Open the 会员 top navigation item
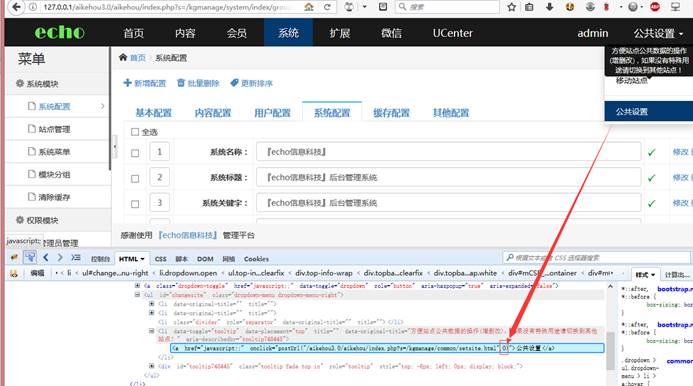 pos(236,33)
